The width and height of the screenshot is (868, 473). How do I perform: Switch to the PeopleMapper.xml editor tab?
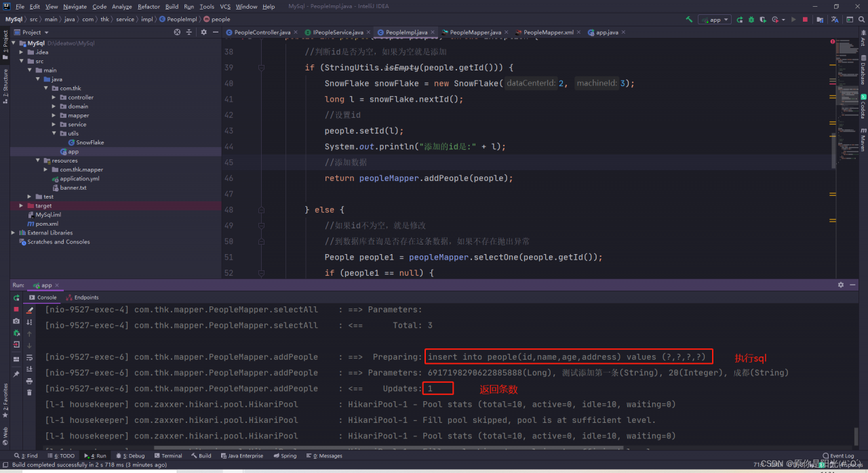(548, 32)
